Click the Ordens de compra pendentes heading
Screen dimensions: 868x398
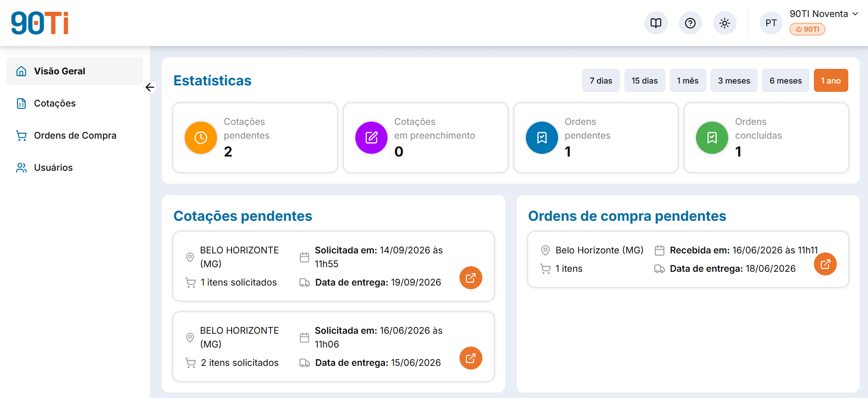click(627, 216)
